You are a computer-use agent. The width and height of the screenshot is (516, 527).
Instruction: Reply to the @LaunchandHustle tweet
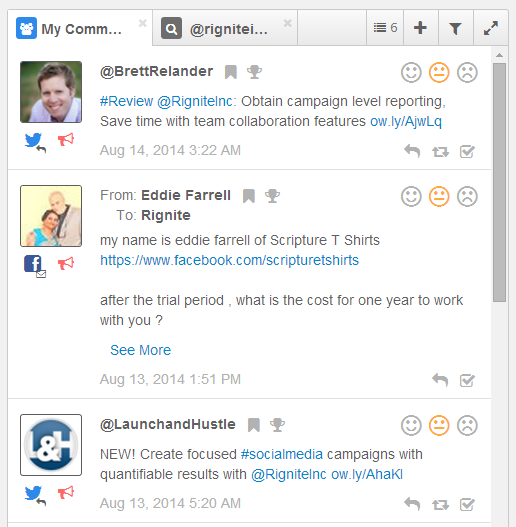412,504
